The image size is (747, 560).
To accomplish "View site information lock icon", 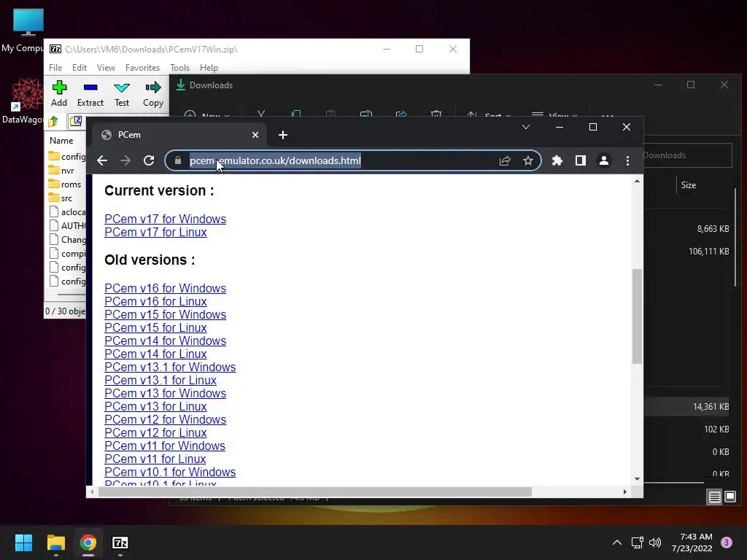I will (178, 160).
